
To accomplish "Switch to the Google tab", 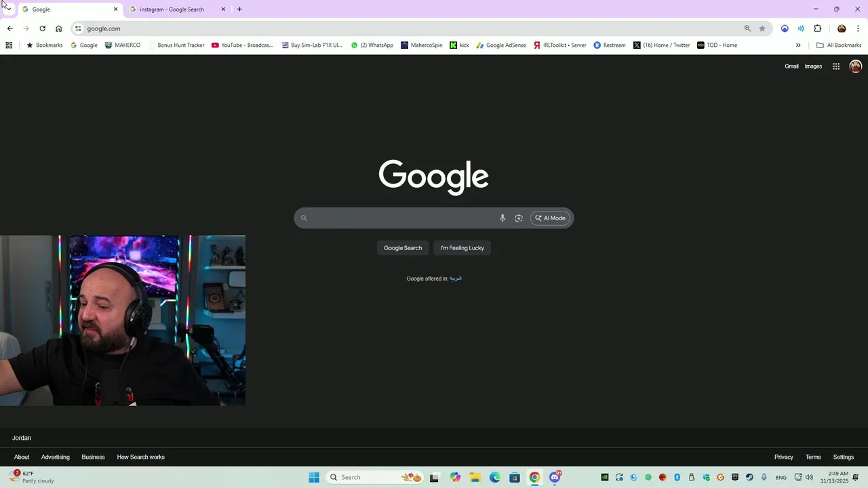I will coord(70,9).
